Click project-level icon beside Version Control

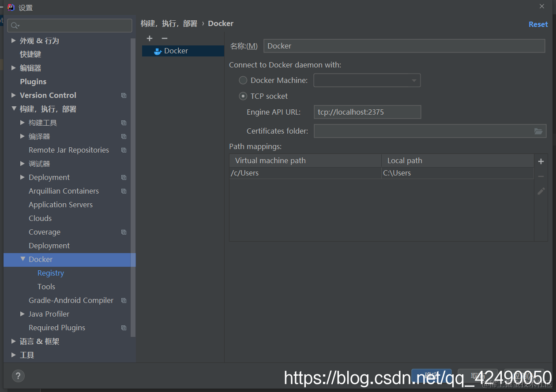(124, 95)
